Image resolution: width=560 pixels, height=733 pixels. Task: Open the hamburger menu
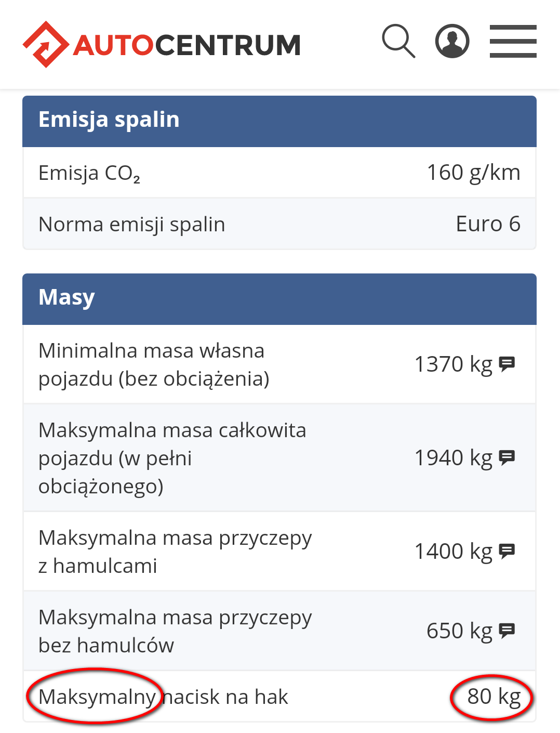513,41
